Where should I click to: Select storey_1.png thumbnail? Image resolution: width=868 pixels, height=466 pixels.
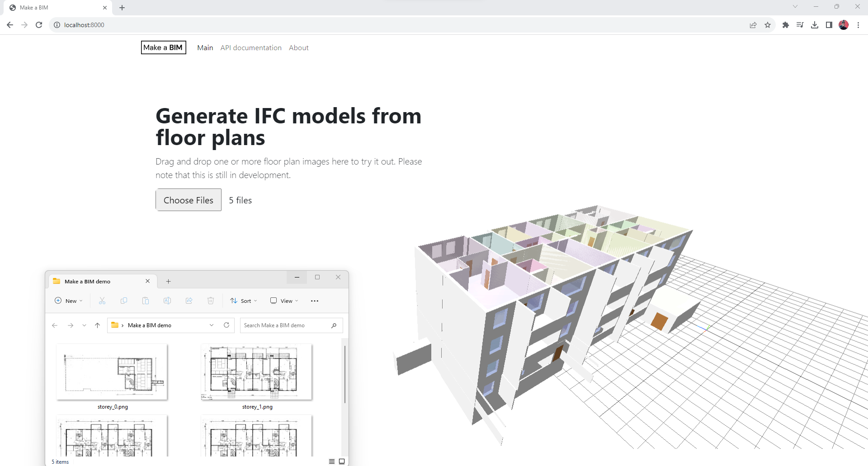click(257, 372)
